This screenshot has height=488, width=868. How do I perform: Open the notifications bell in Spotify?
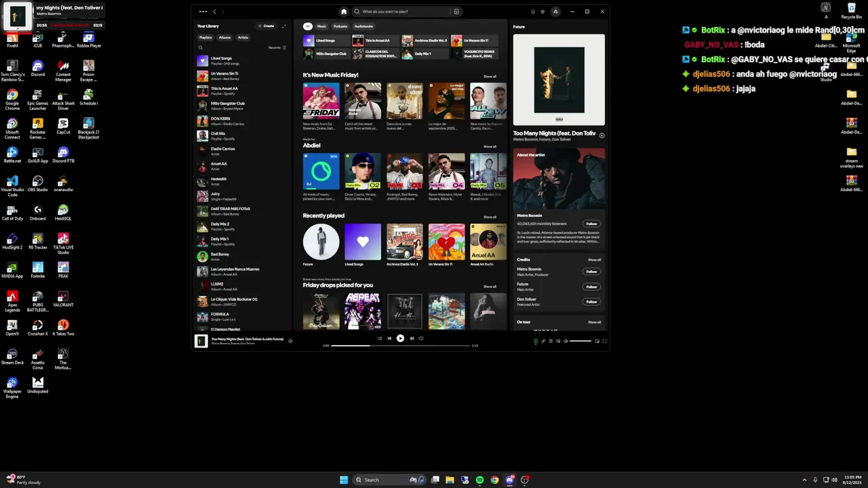tap(533, 12)
